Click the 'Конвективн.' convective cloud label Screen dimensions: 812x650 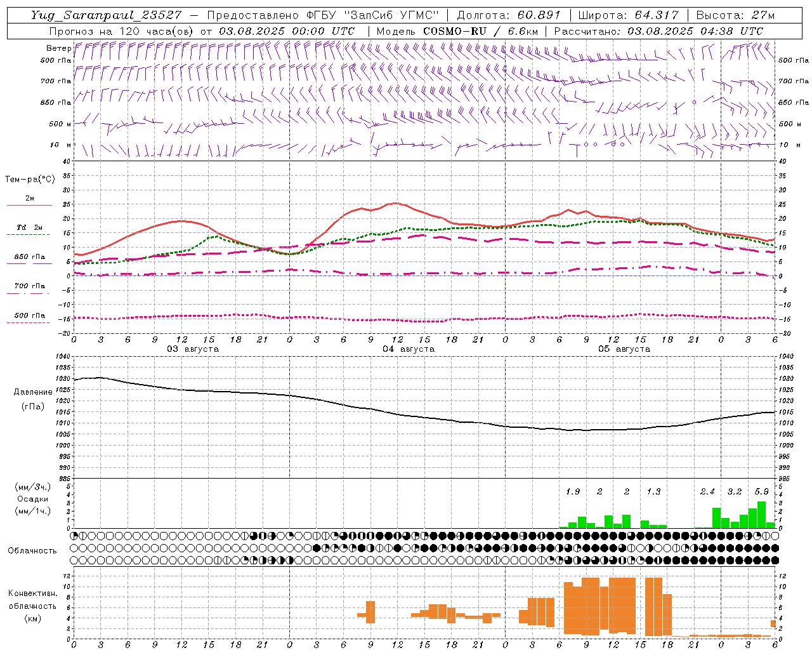point(32,594)
